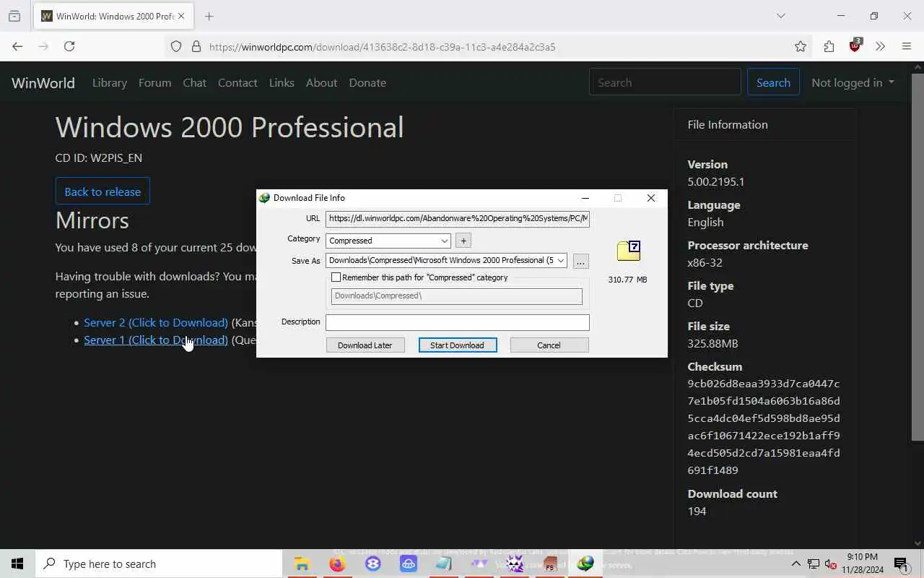Open Internet Download Manager taskbar icon
The width and height of the screenshot is (924, 578).
(585, 564)
